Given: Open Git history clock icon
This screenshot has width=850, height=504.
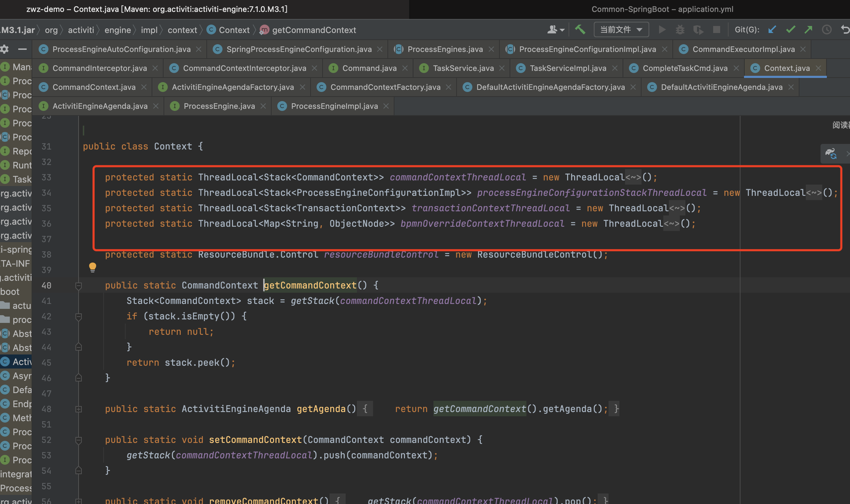Looking at the screenshot, I should pos(827,29).
